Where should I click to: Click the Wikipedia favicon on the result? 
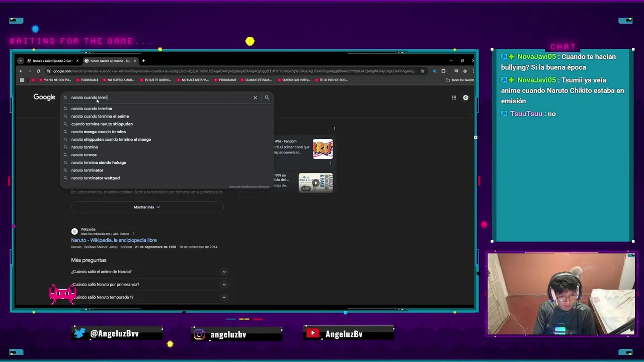click(74, 231)
